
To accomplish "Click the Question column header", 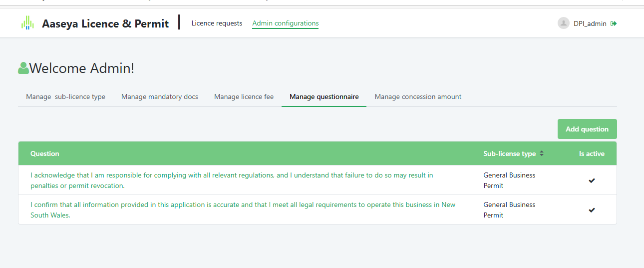I will click(45, 154).
